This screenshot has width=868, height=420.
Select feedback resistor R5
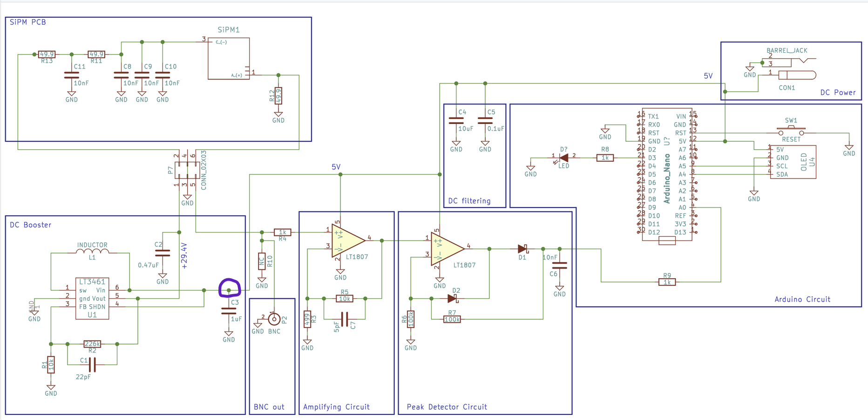pos(345,298)
